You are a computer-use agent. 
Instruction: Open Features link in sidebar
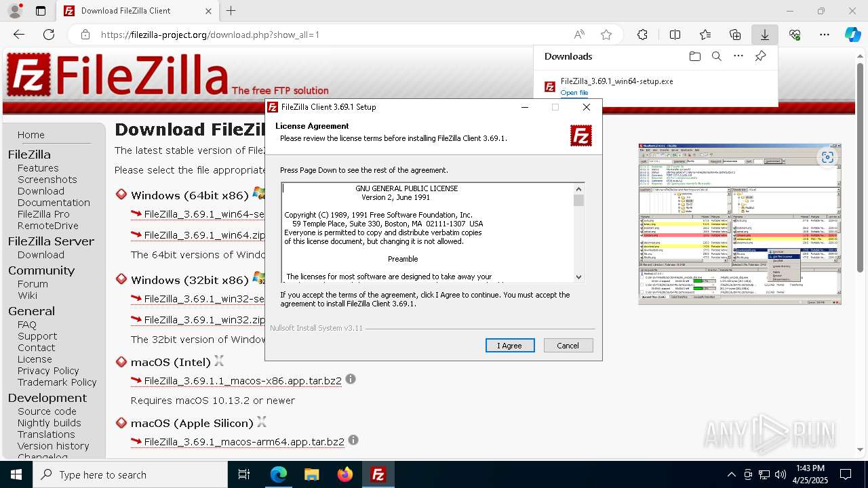(x=38, y=168)
